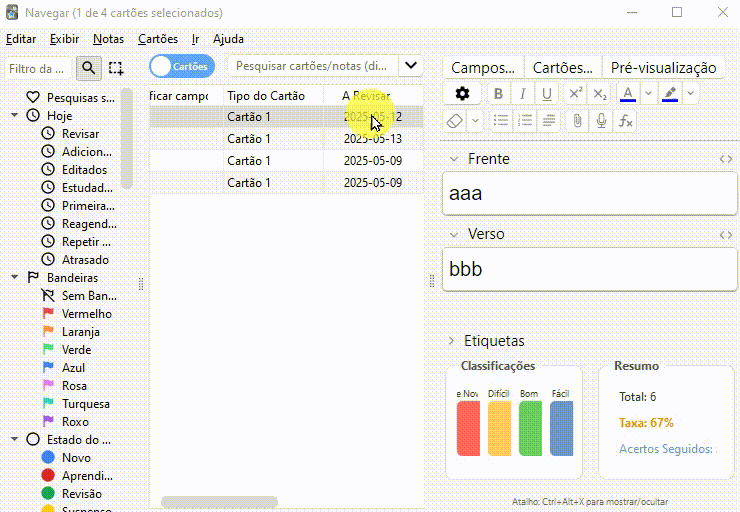
Task: Click the text color A swatch
Action: [x=627, y=94]
